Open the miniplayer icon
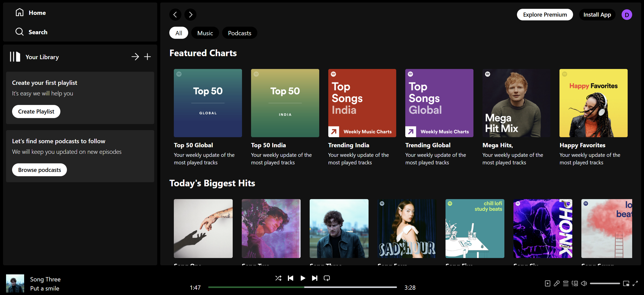Screen dimensions: 644x295 pos(626,283)
